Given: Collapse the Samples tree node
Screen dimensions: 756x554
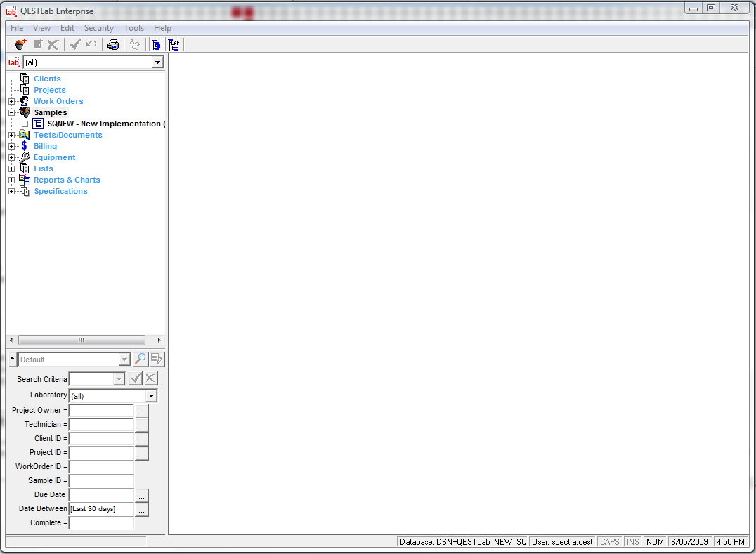Looking at the screenshot, I should (11, 112).
